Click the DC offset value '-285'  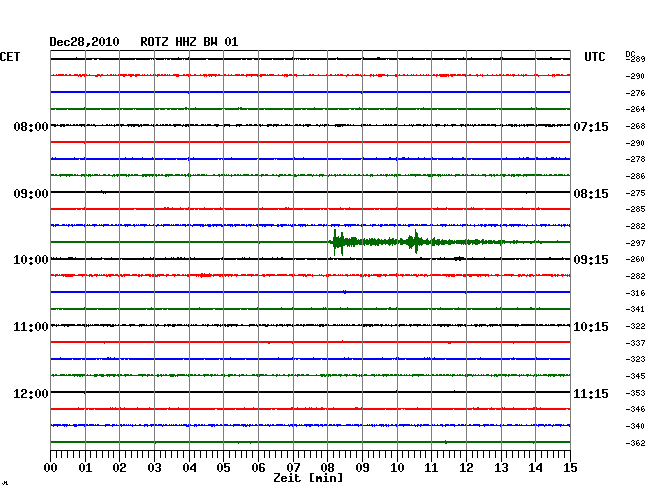coord(635,209)
